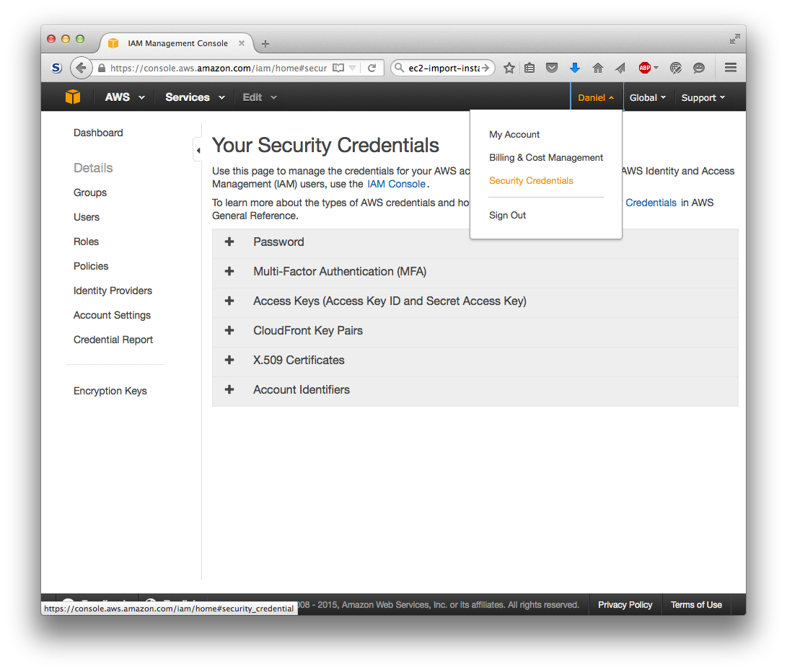Expand the Account Identifiers section

point(475,390)
